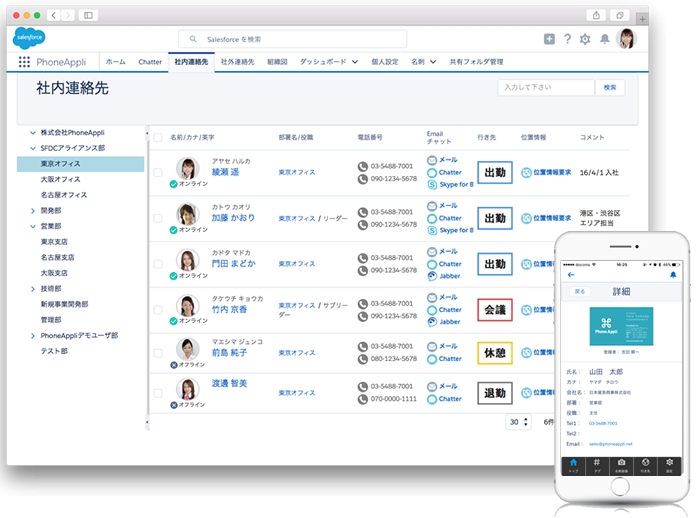Open the app launcher grid icon
The width and height of the screenshot is (700, 518).
(24, 62)
